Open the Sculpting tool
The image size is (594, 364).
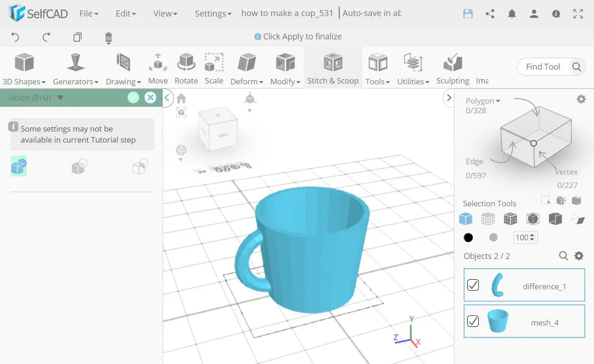[453, 69]
